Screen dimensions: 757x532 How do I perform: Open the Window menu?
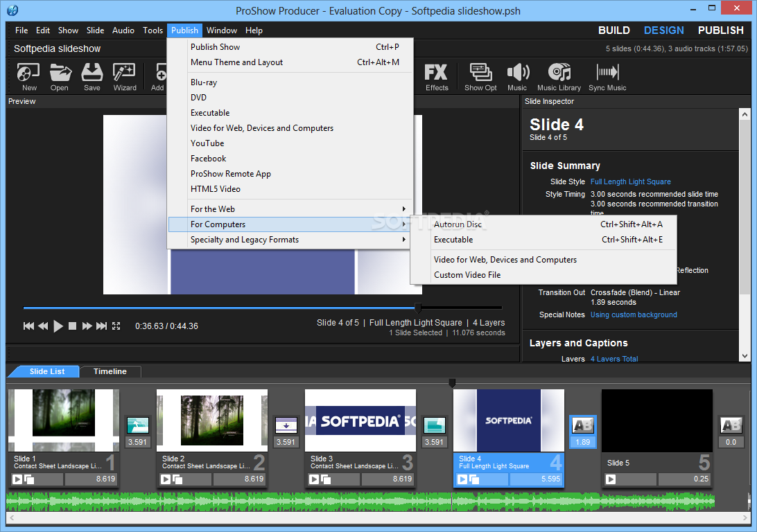tap(222, 30)
